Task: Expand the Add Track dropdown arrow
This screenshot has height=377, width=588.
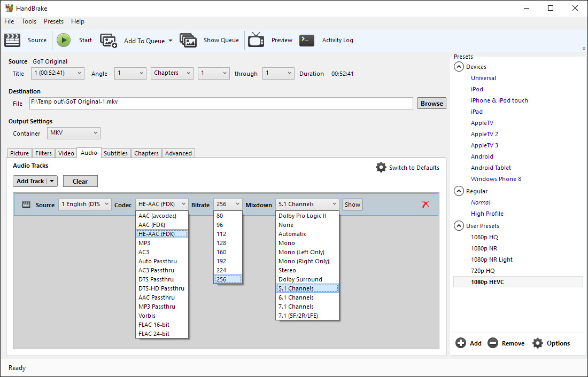Action: coord(52,181)
